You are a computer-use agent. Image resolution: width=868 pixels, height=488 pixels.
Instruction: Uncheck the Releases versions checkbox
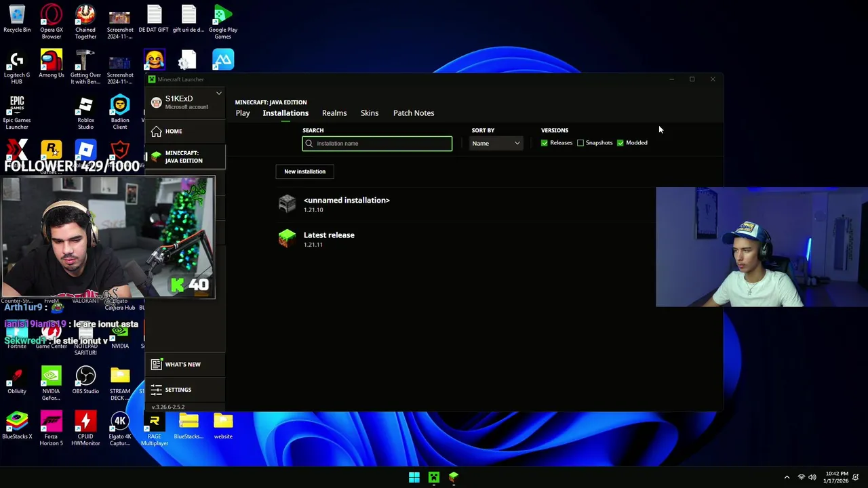(x=545, y=143)
